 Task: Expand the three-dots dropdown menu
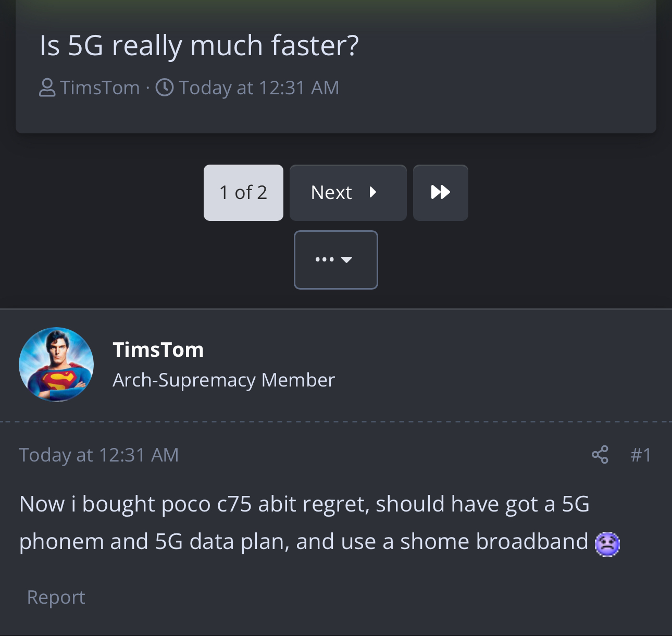click(x=336, y=260)
